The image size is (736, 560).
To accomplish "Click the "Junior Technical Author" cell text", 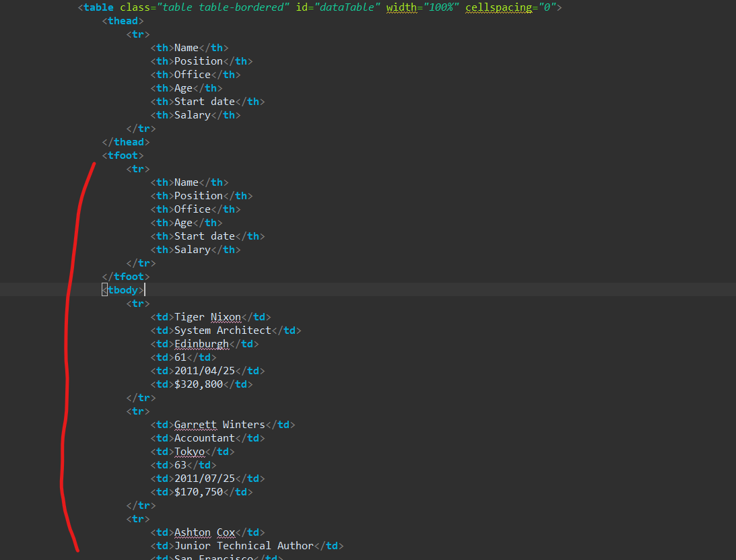I will coord(244,545).
